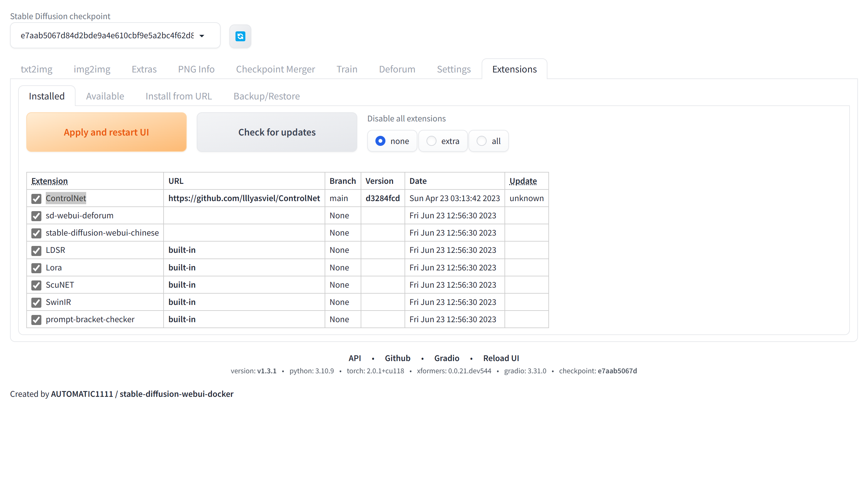Viewport: 868px width, 490px height.
Task: Open the ControlNet GitHub URL link
Action: [x=244, y=198]
